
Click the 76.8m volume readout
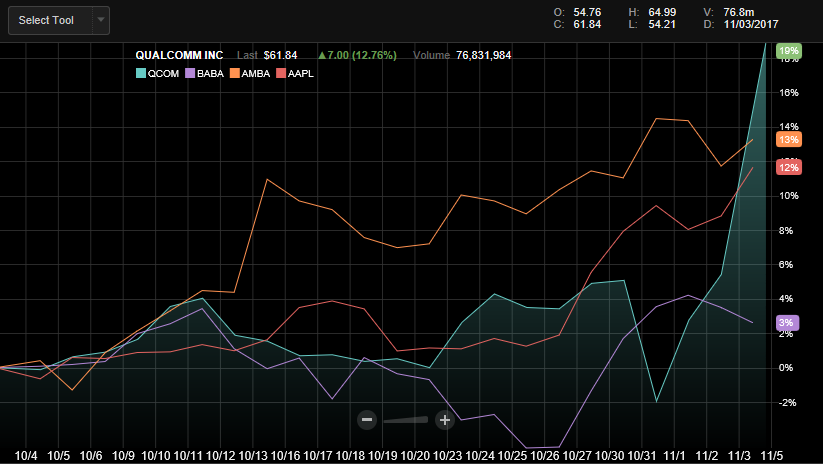pos(739,12)
